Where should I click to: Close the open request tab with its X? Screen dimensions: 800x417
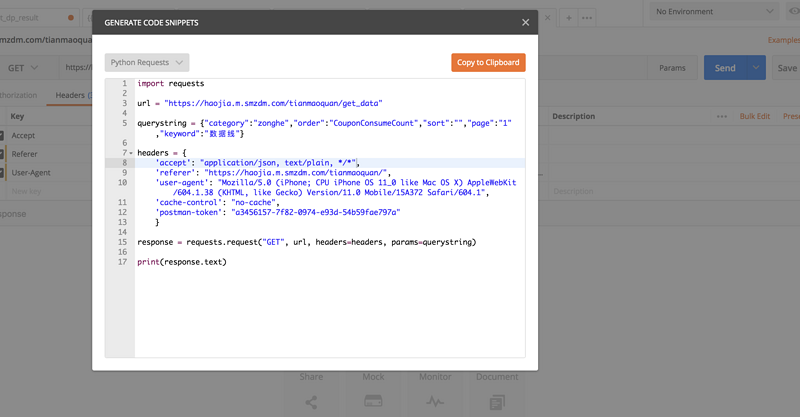(547, 18)
